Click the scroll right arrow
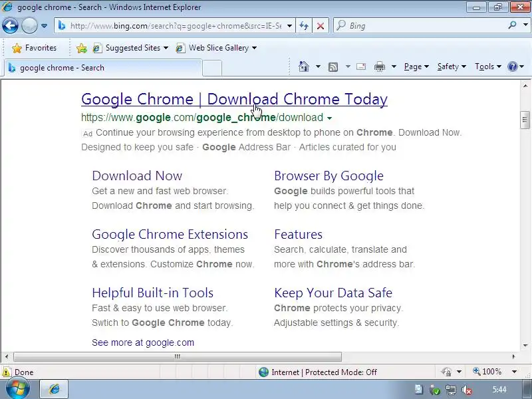 coord(513,356)
